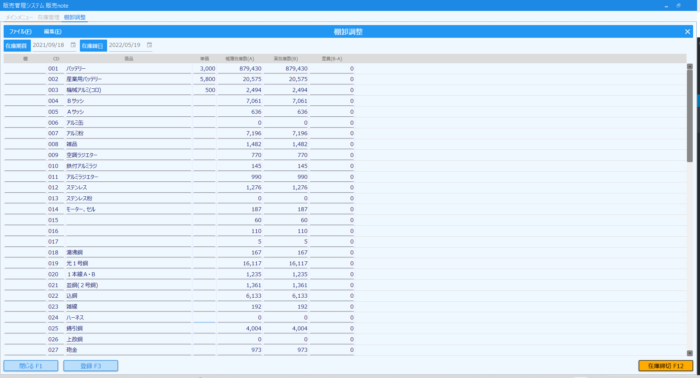The image size is (700, 378).
Task: Select ステンレス in row 012
Action: 129,187
